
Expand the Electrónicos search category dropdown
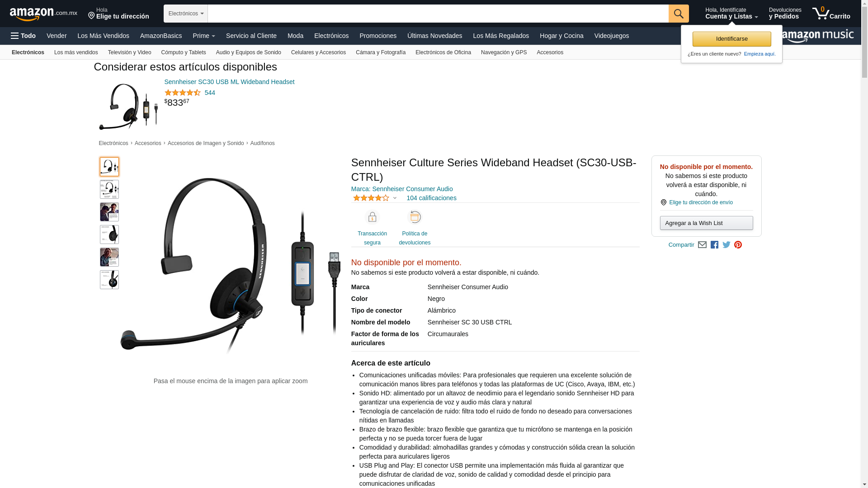(x=186, y=14)
